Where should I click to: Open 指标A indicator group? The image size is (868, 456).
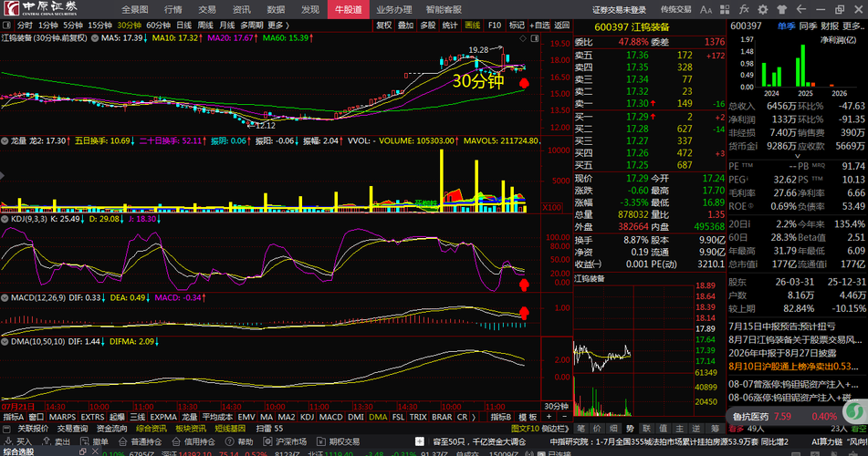tap(14, 417)
